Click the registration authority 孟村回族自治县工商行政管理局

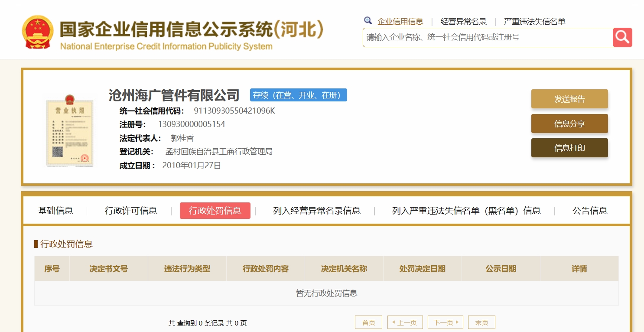click(x=219, y=152)
